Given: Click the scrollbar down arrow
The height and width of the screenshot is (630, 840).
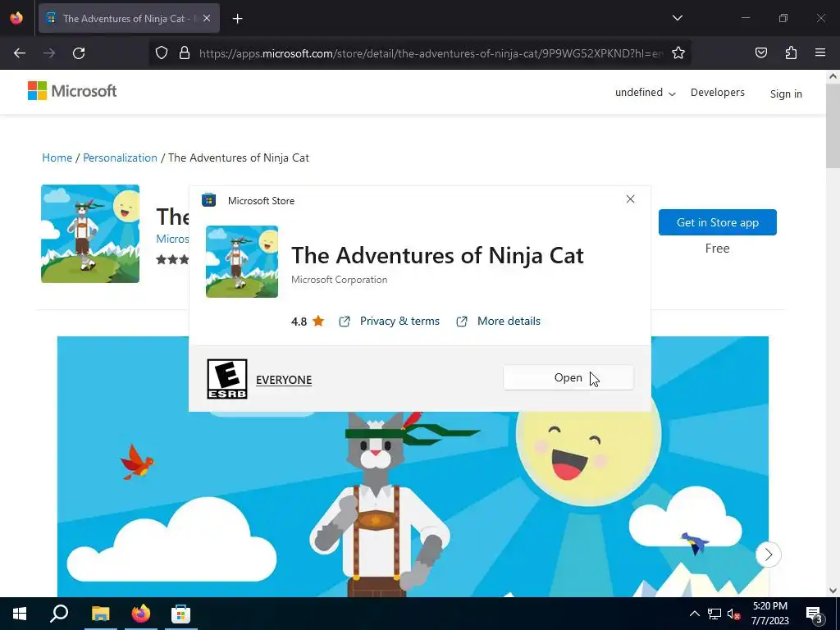Looking at the screenshot, I should point(833,591).
